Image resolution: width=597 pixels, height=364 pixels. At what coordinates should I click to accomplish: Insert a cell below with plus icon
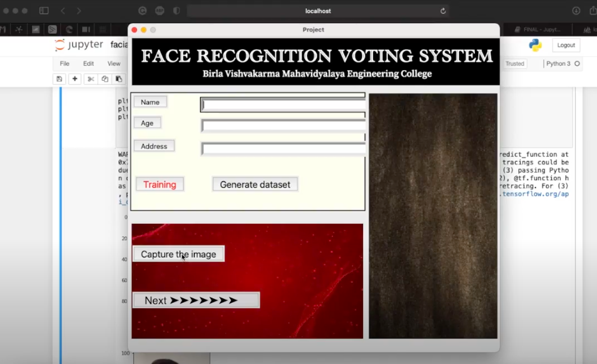[x=74, y=79]
